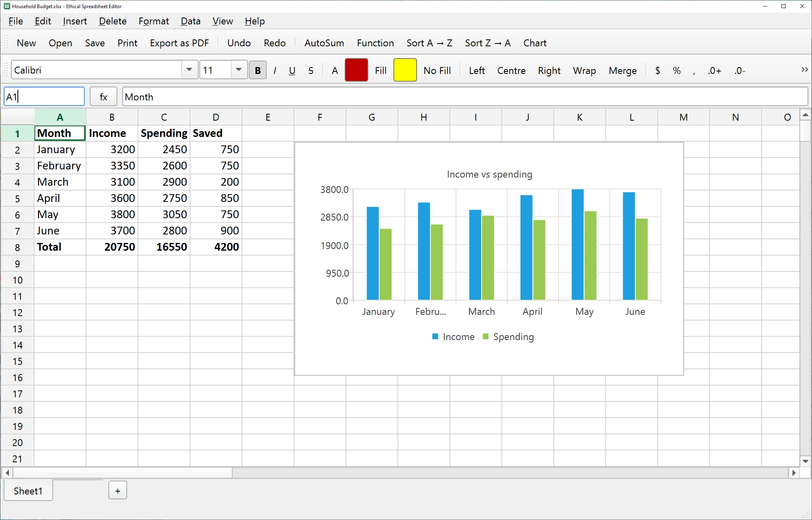Image resolution: width=812 pixels, height=520 pixels.
Task: Expand the toolbar overflow chevron
Action: point(804,69)
